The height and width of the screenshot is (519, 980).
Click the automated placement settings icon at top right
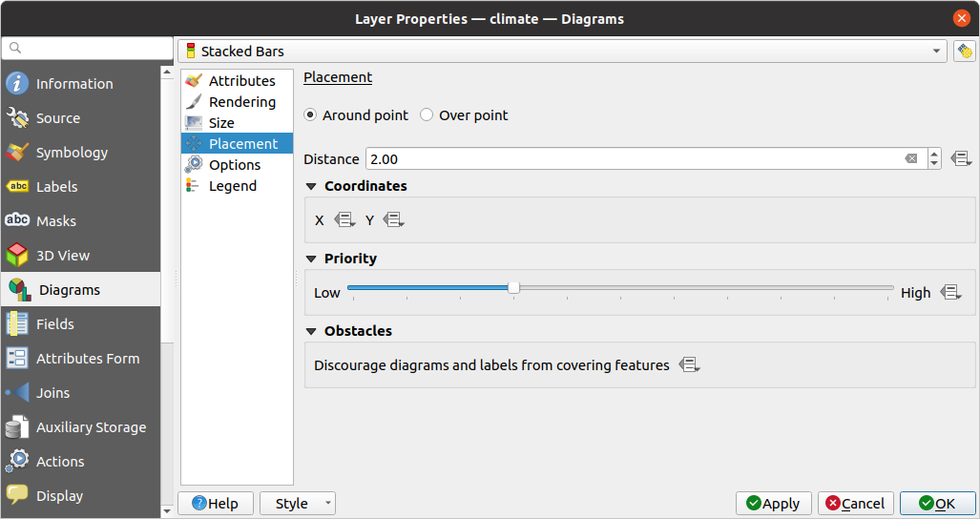tap(964, 52)
